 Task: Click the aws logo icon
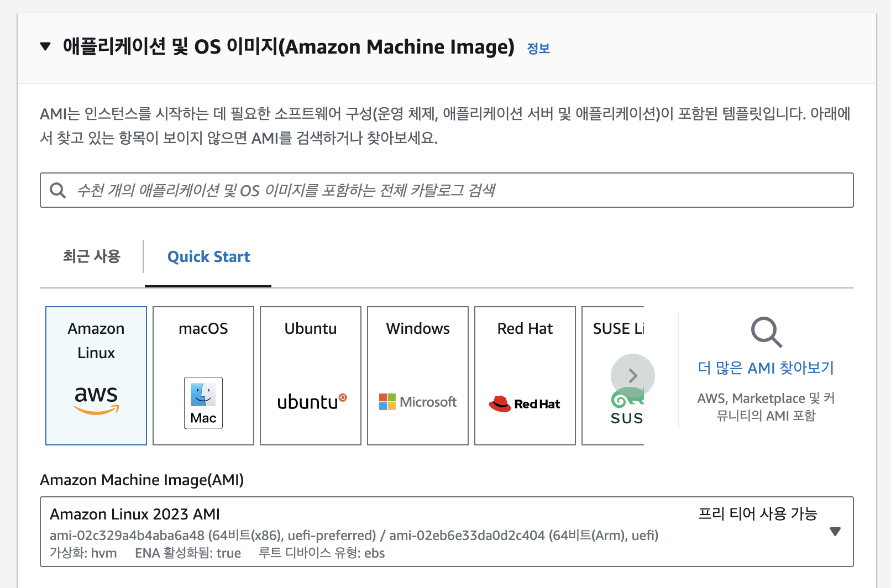point(96,400)
